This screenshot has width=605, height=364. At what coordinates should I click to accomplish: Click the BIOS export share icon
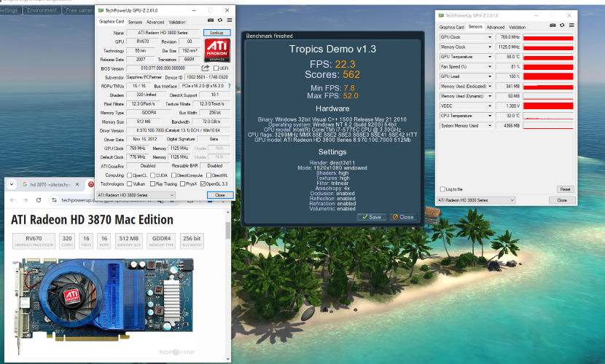206,68
